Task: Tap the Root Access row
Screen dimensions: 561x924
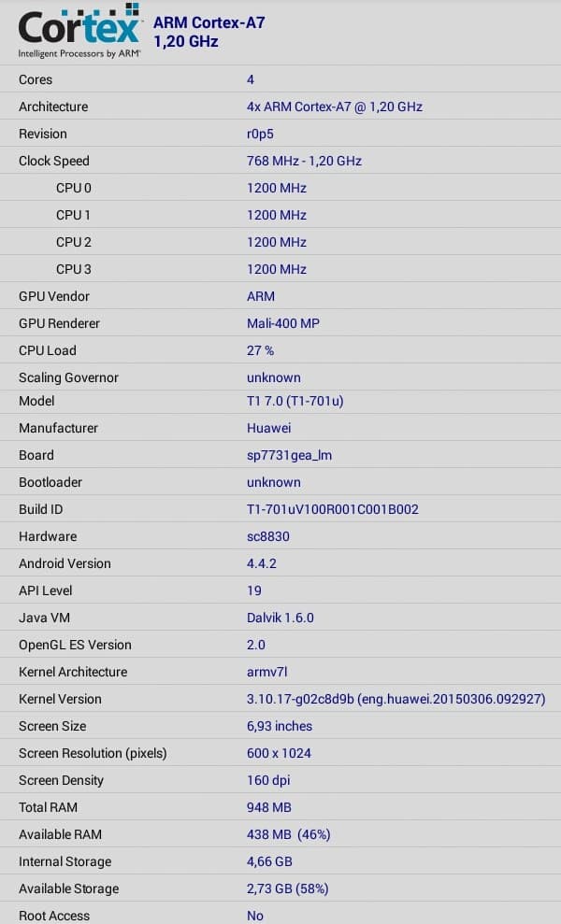Action: click(x=280, y=916)
